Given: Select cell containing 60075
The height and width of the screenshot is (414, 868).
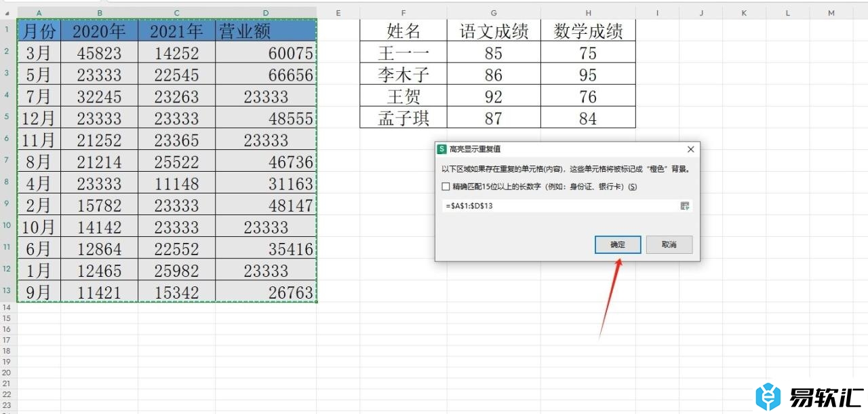Looking at the screenshot, I should point(266,53).
